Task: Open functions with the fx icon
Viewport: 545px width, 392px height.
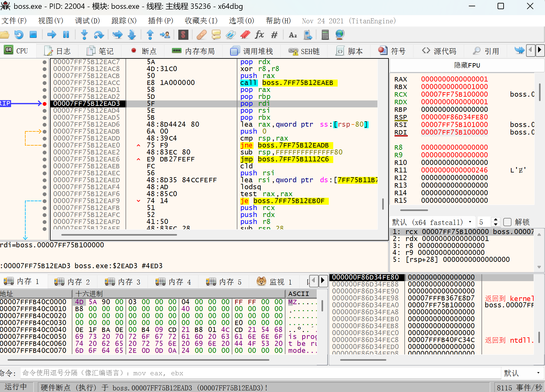Action: click(260, 34)
